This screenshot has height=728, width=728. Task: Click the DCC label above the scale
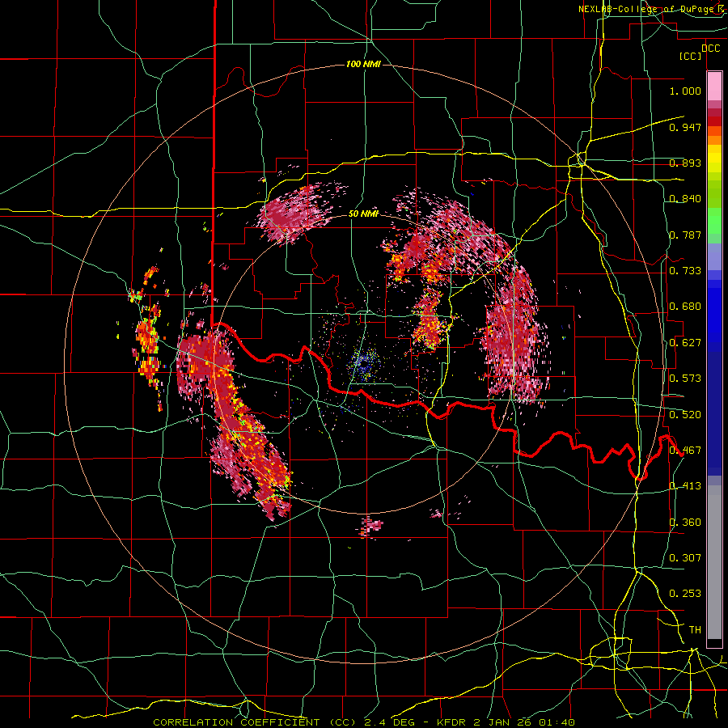click(710, 49)
